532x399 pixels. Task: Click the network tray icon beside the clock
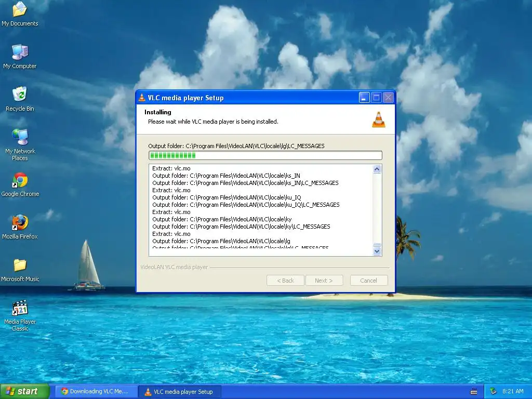(494, 392)
